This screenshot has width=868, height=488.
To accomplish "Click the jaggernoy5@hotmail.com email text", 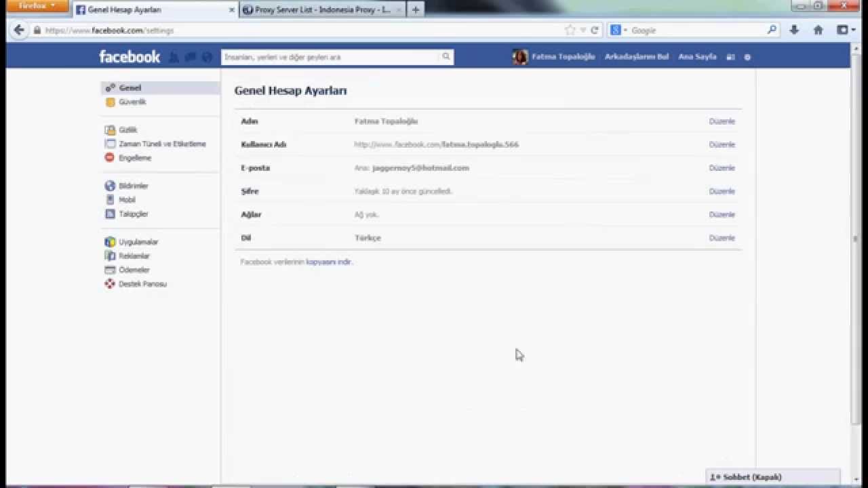I will 420,168.
